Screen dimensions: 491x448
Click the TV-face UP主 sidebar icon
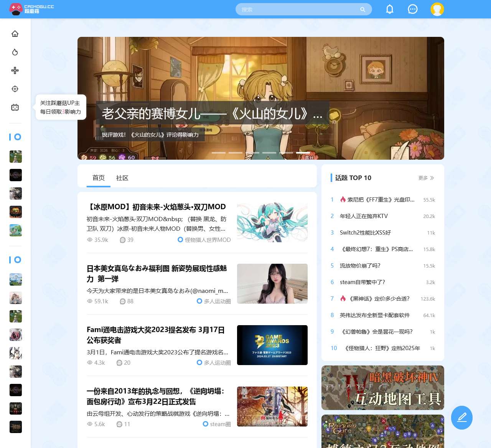click(x=15, y=107)
